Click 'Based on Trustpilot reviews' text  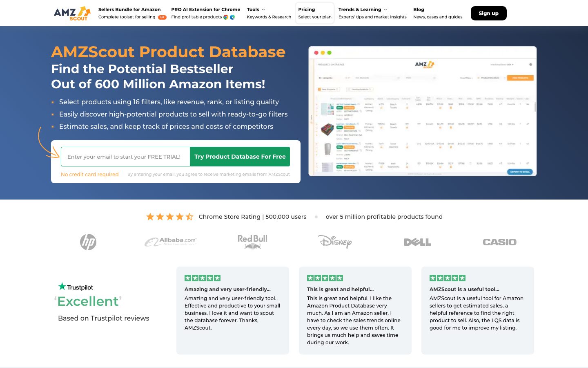(x=104, y=318)
